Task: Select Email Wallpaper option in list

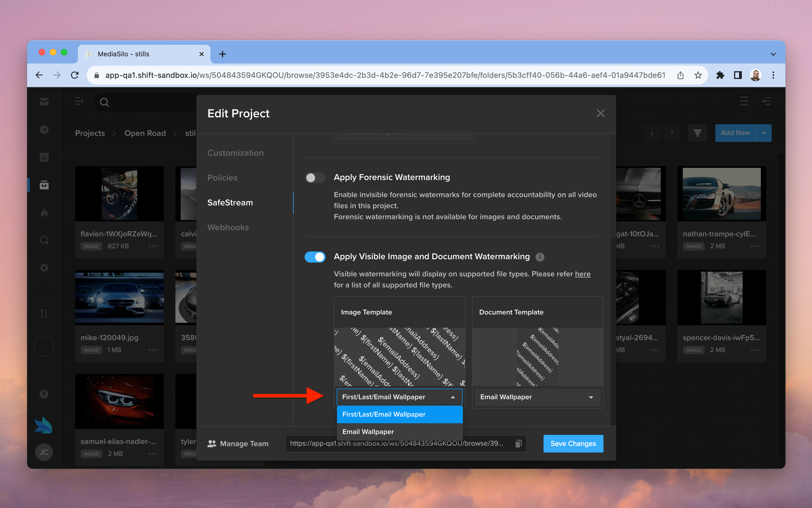Action: pos(400,432)
